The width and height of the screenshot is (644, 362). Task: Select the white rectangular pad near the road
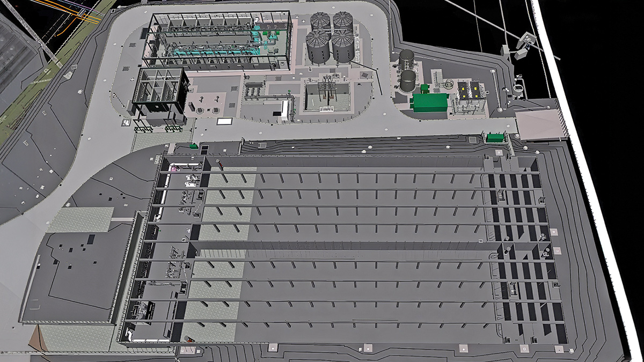click(x=224, y=121)
